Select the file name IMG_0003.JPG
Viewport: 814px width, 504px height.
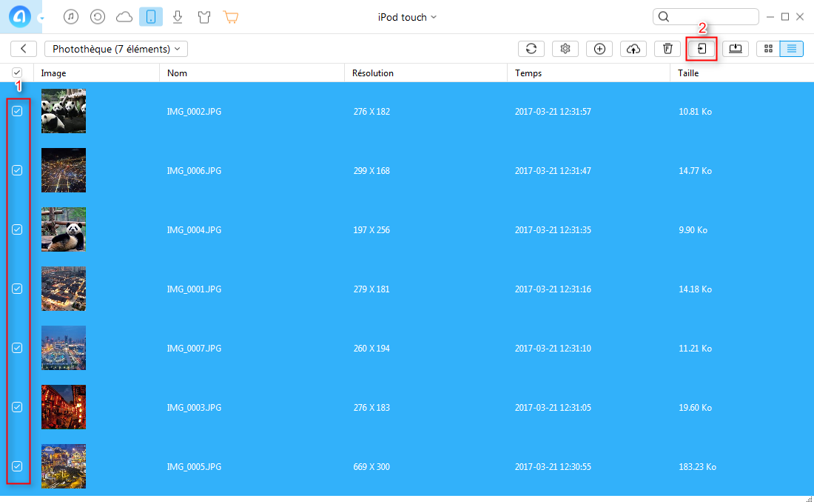(194, 408)
